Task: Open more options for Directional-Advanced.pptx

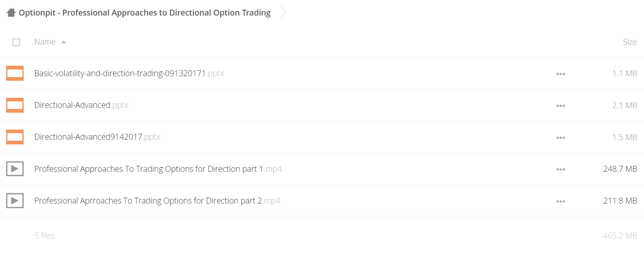Action: pyautogui.click(x=561, y=106)
